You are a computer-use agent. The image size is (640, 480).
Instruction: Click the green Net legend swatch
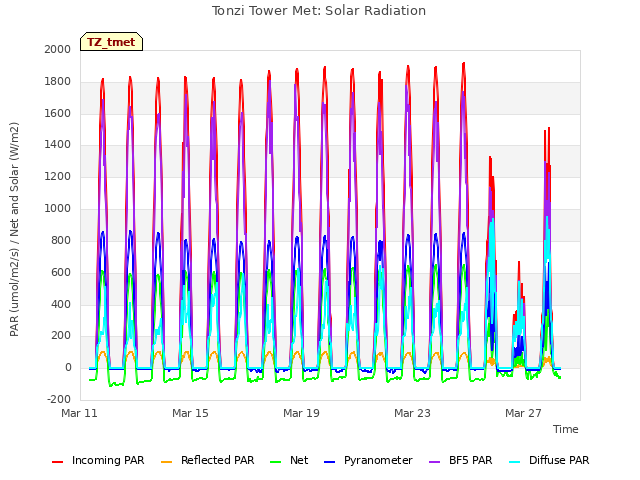click(276, 462)
